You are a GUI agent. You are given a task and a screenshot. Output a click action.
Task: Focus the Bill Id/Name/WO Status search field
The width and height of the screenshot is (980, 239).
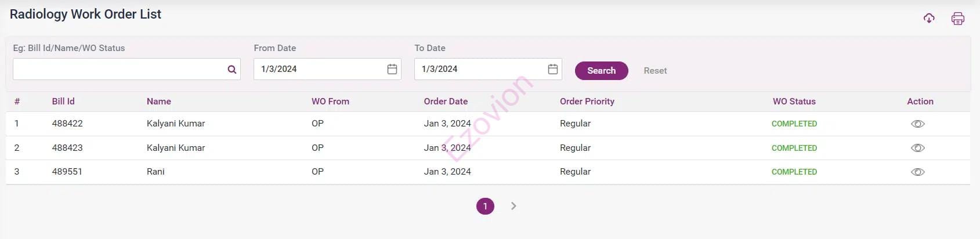(x=119, y=69)
